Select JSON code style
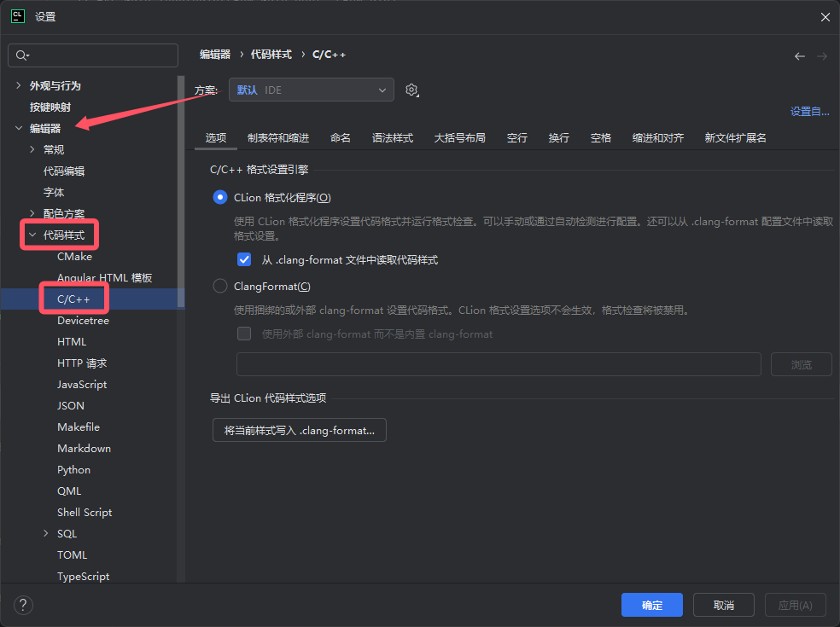 (x=71, y=406)
